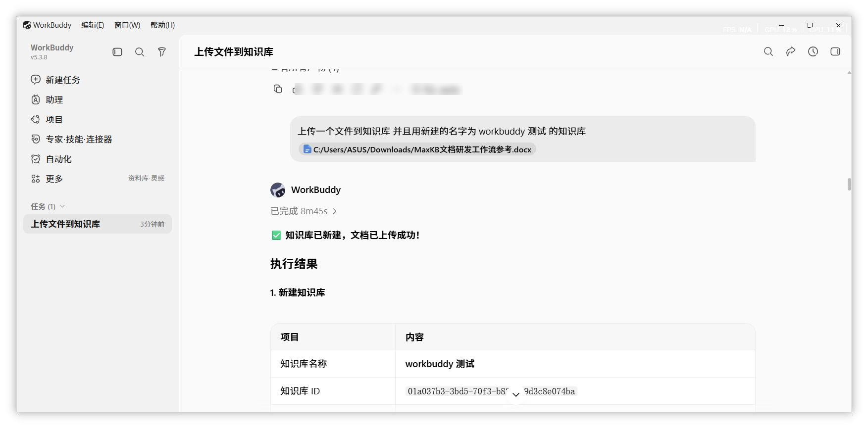Select the knowledge base ID 01a037b3 value
868x428 pixels.
click(492, 391)
